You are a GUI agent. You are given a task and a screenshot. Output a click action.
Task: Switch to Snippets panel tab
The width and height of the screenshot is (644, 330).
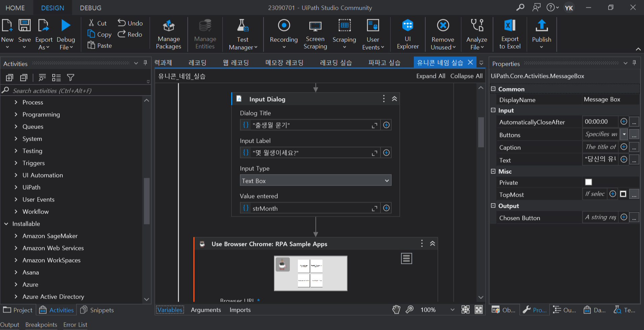point(97,310)
